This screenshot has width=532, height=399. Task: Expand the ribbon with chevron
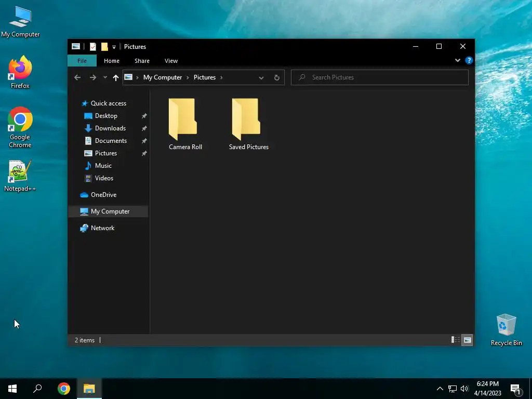[457, 60]
